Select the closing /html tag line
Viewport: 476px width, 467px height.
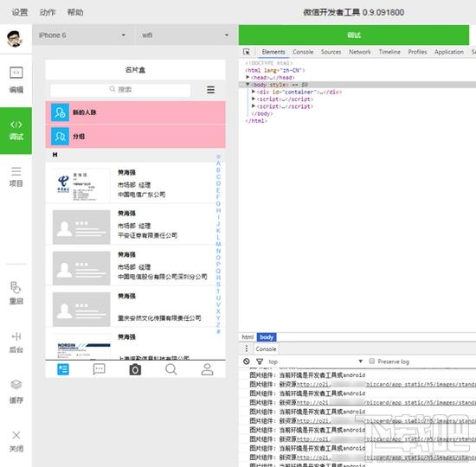(x=256, y=120)
